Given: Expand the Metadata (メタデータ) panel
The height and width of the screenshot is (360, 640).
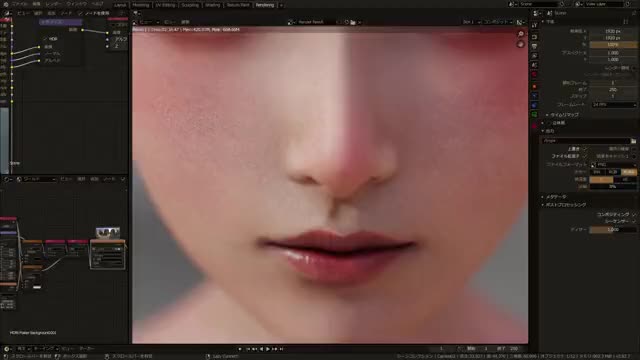Looking at the screenshot, I should point(556,197).
